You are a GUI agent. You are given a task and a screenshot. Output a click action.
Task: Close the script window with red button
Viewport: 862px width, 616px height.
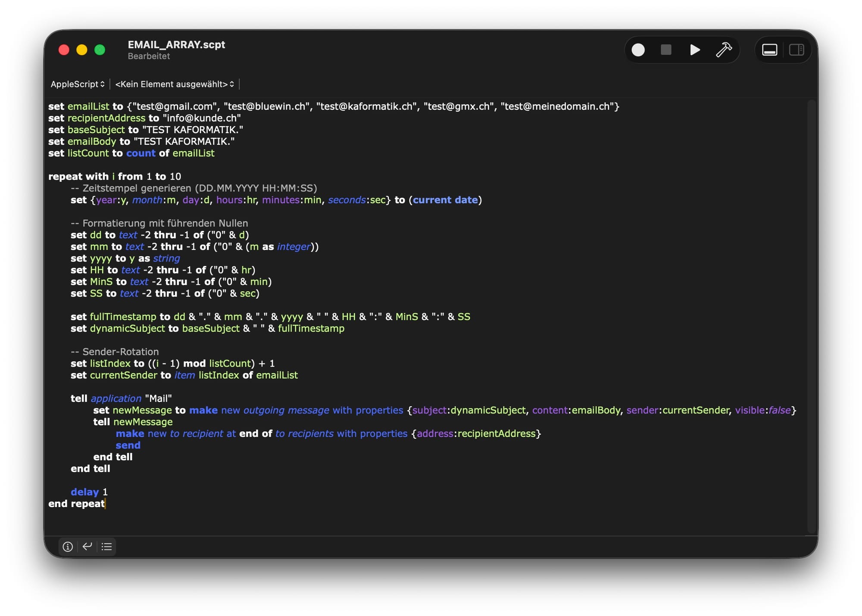point(64,50)
